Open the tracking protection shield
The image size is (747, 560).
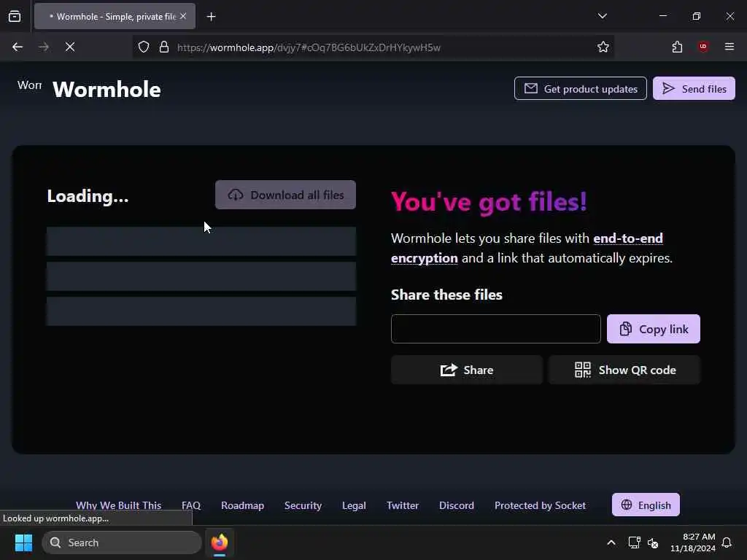tap(144, 47)
